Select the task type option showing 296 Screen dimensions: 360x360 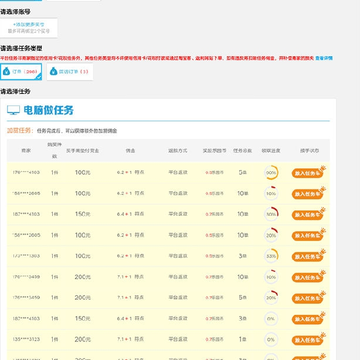click(21, 72)
